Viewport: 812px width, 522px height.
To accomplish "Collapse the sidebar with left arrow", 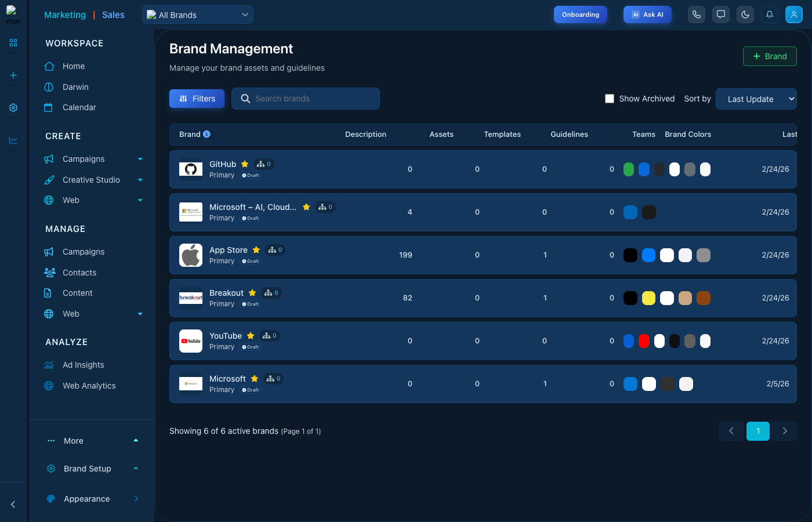I will pyautogui.click(x=13, y=505).
